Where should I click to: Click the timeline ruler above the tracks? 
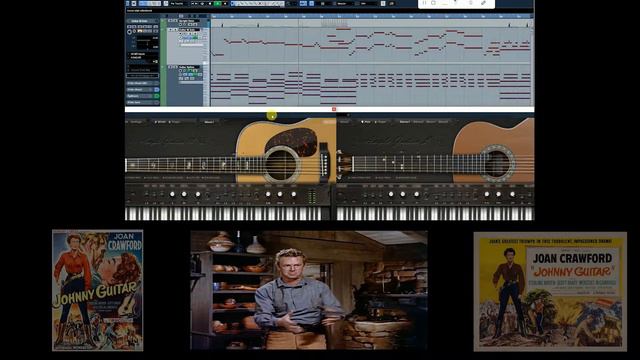pos(371,16)
